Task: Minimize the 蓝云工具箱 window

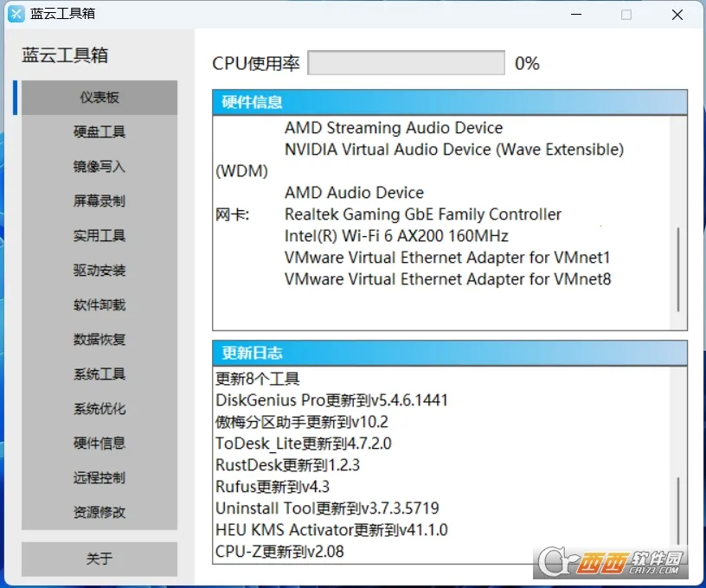Action: click(x=578, y=15)
